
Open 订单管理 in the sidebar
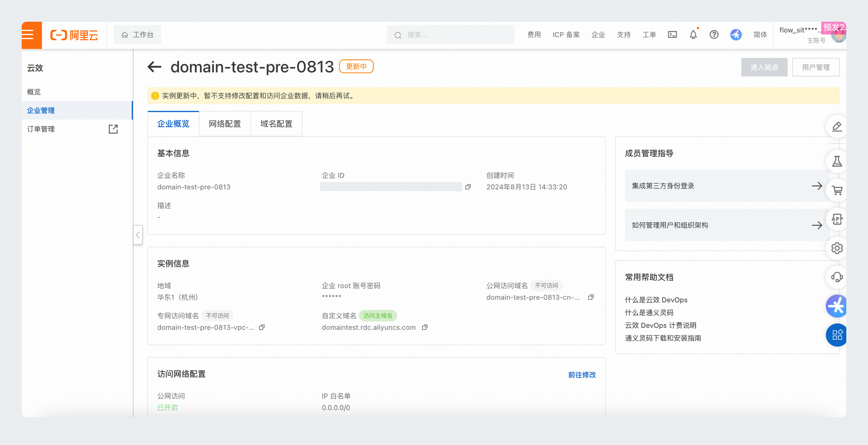(40, 129)
